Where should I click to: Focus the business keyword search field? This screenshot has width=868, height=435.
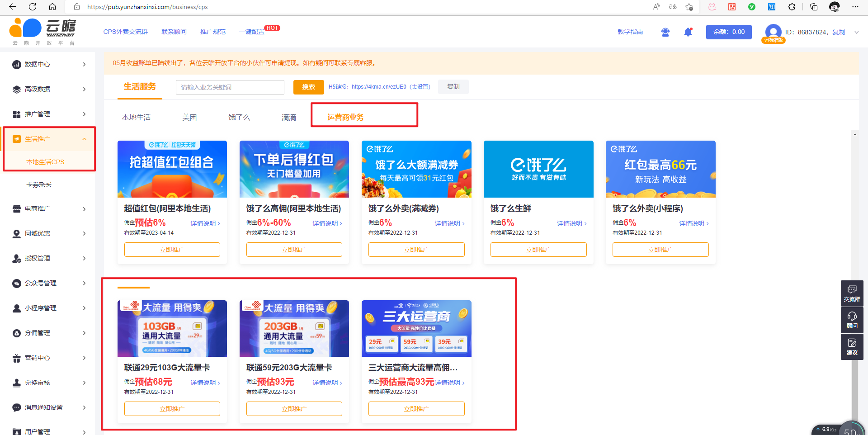pyautogui.click(x=230, y=87)
